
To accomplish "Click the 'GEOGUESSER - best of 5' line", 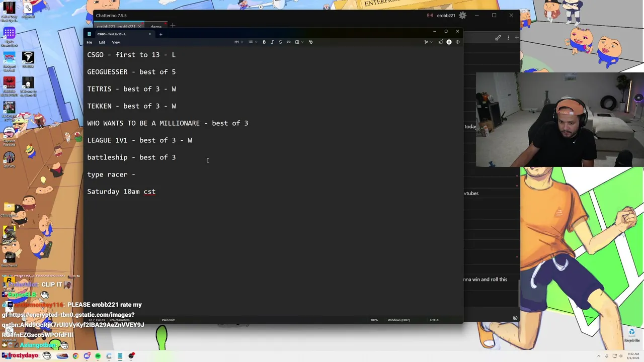I will pyautogui.click(x=131, y=72).
